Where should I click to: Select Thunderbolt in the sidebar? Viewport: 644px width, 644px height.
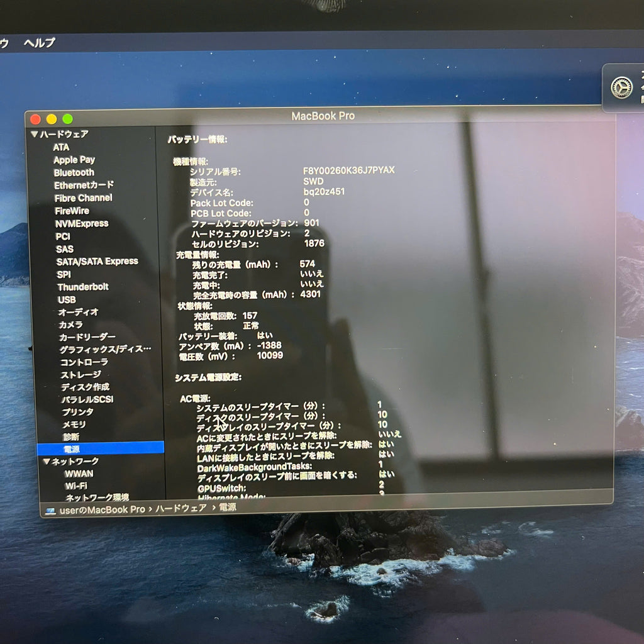tap(83, 287)
